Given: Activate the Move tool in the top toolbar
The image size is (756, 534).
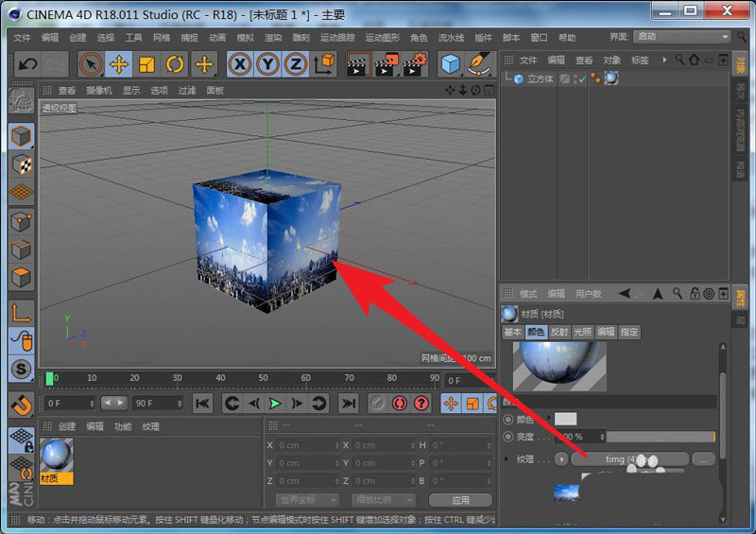Looking at the screenshot, I should (x=119, y=64).
